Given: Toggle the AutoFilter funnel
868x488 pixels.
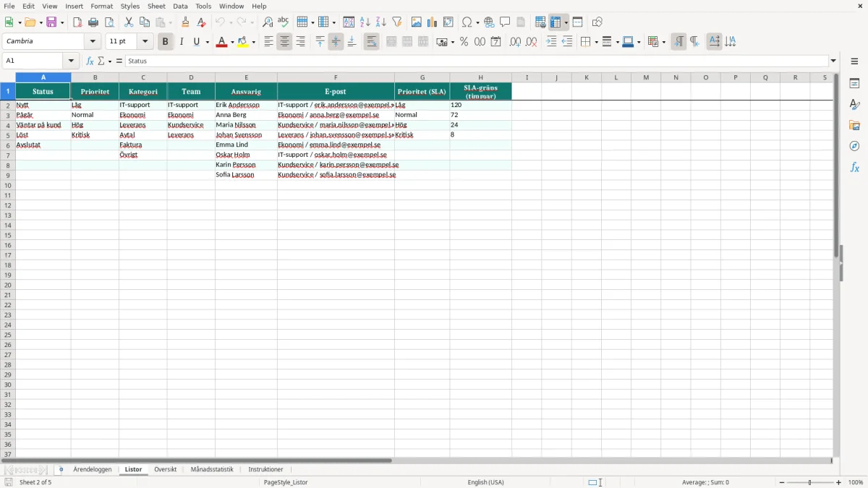Looking at the screenshot, I should (x=397, y=22).
